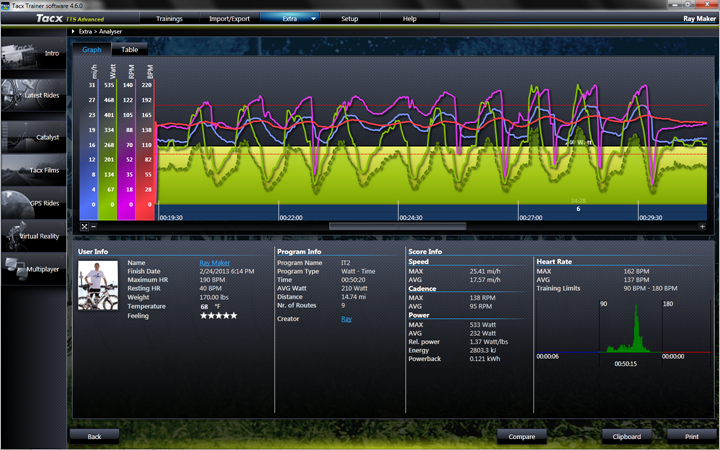Click the Finish Date 2/24/2013 value
This screenshot has height=450, width=720.
[x=227, y=271]
